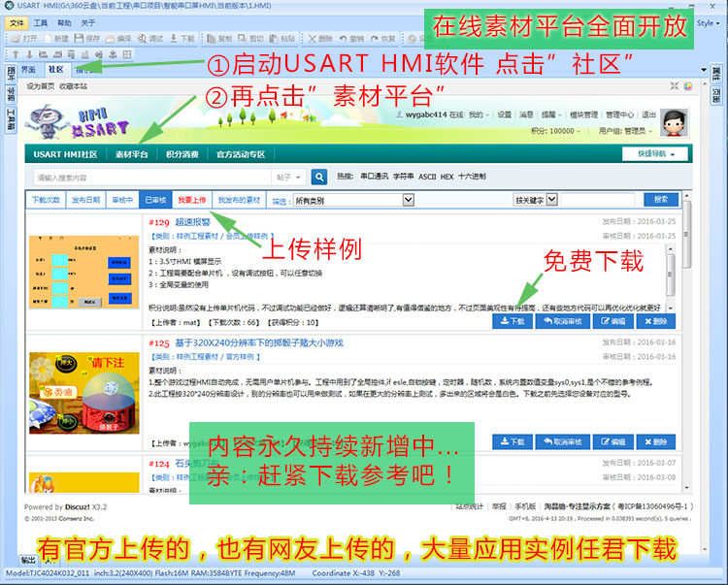Screen dimensions: 728x585
Task: Open the 超速报警 title link
Action: pos(193,222)
